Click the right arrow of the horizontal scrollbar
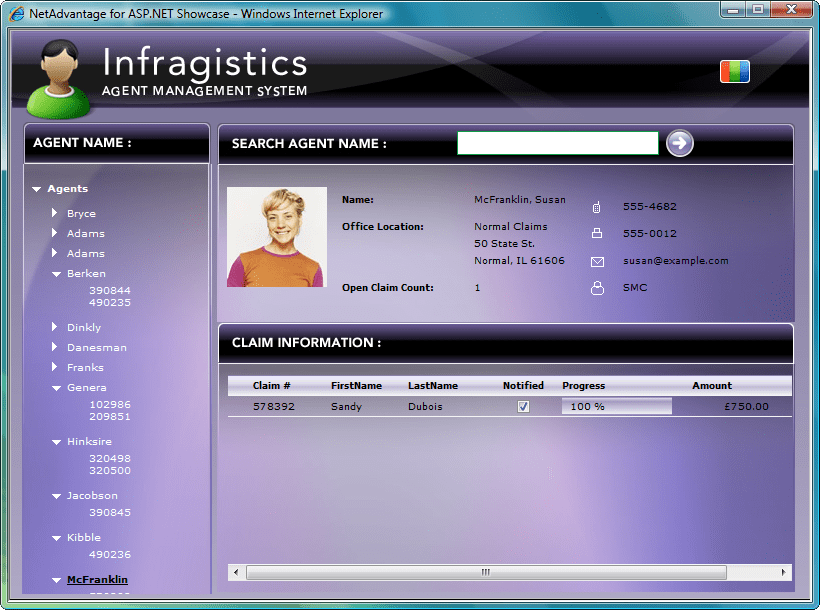 click(783, 573)
